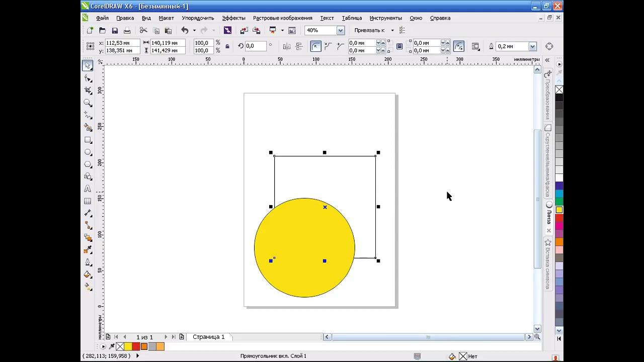Screen dimensions: 644x362
Task: Select the Fill bucket tool
Action: pyautogui.click(x=88, y=275)
